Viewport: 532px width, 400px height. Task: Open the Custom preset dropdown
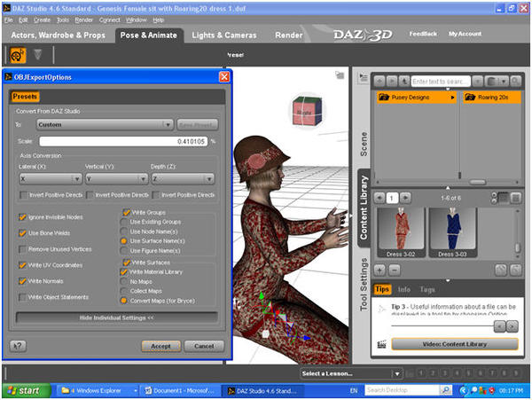[105, 124]
